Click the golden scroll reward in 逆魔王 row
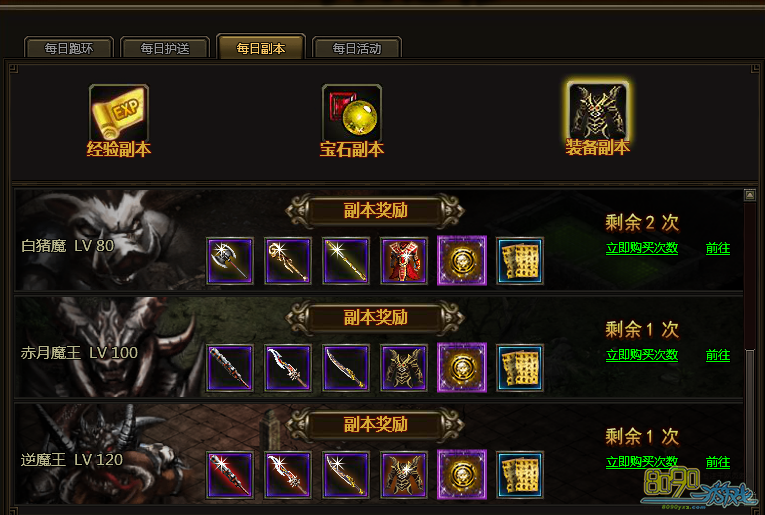This screenshot has height=515, width=765. 520,475
